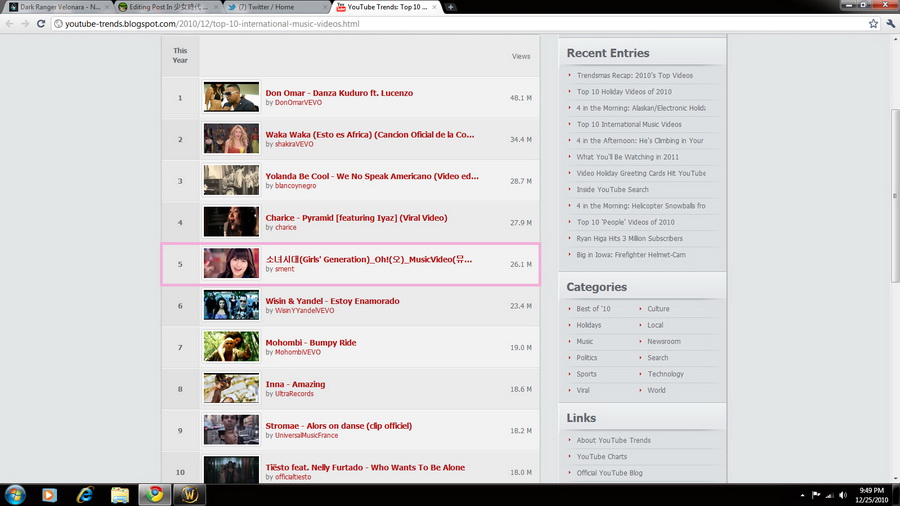Select the YouTube Trends tab

[x=387, y=7]
